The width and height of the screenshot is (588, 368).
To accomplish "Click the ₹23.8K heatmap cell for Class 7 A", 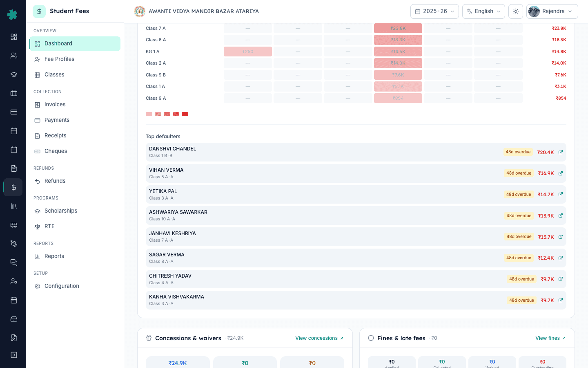I will [398, 28].
